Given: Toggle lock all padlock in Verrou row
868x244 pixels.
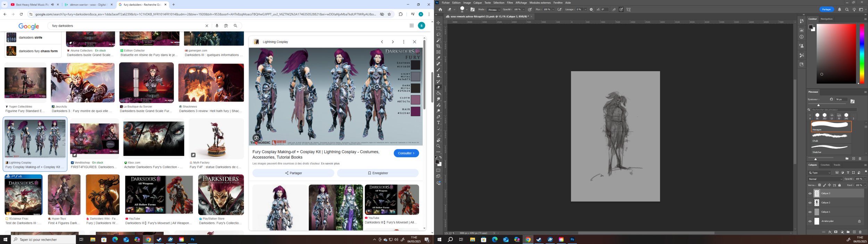Looking at the screenshot, I should click(x=840, y=185).
